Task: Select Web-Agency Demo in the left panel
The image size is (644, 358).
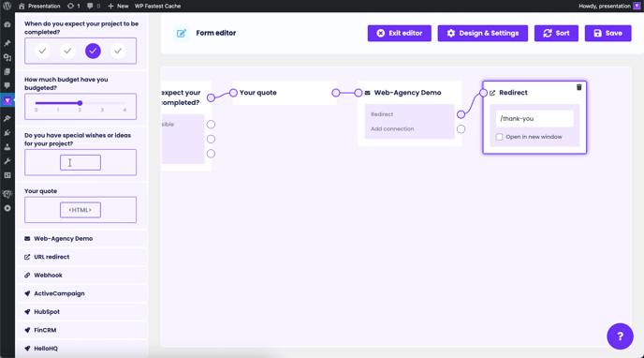Action: [x=81, y=239]
